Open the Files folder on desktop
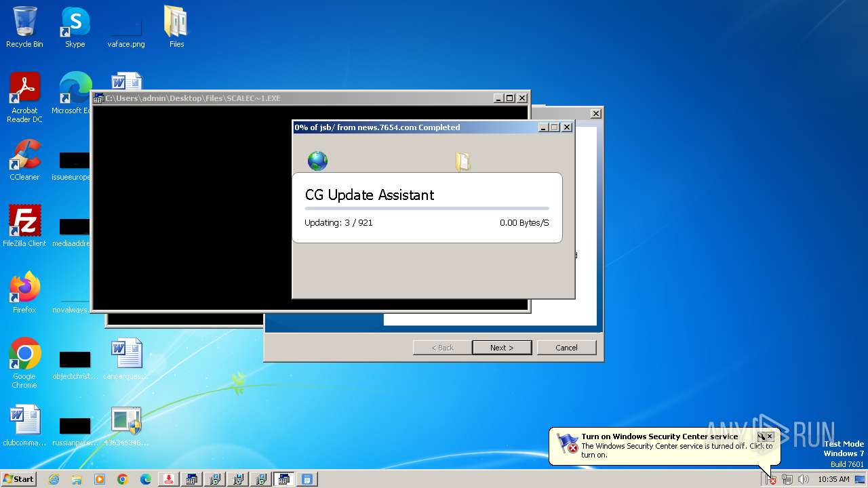 click(176, 27)
